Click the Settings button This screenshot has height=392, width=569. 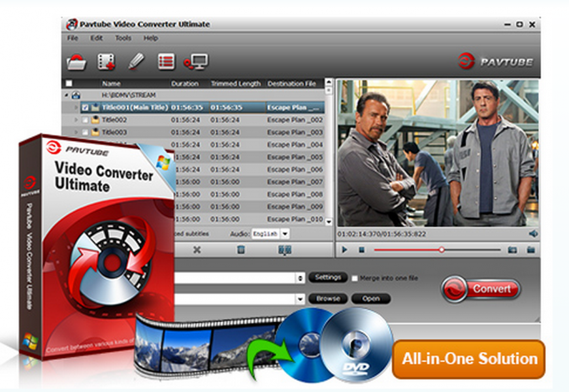pyautogui.click(x=328, y=278)
